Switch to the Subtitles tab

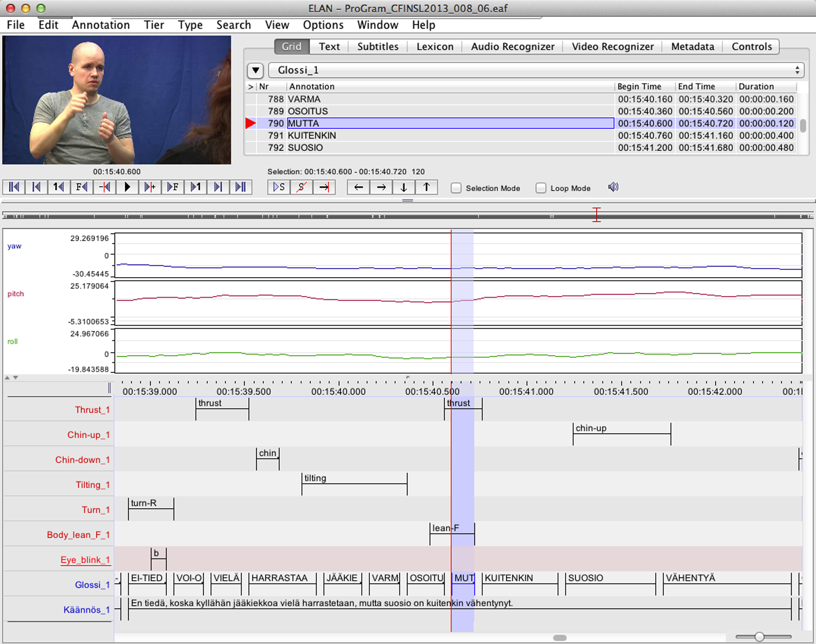click(x=378, y=46)
